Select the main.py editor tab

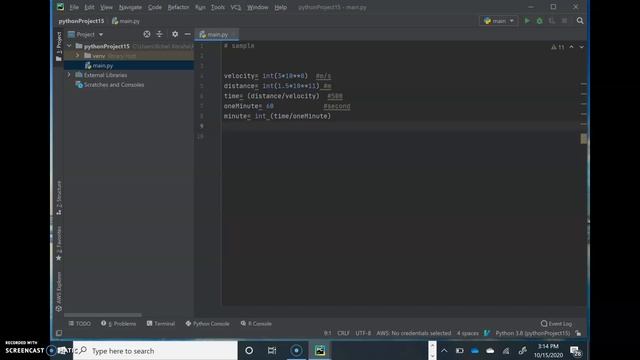click(217, 35)
